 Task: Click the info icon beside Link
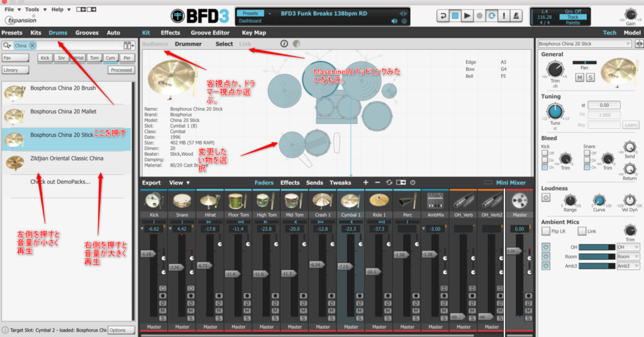pos(284,44)
